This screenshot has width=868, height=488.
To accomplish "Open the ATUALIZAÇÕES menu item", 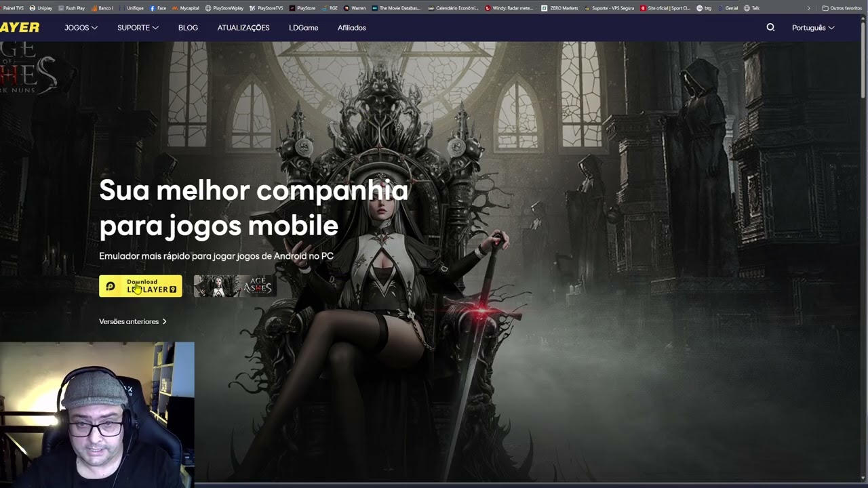I will [243, 28].
